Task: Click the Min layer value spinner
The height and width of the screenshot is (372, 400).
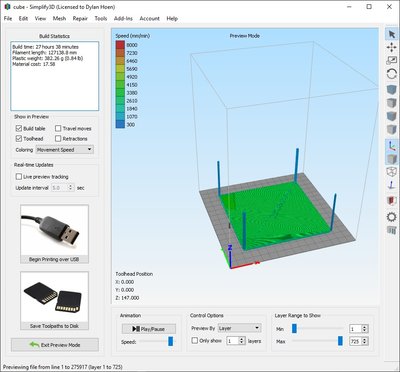Action: 358,329
